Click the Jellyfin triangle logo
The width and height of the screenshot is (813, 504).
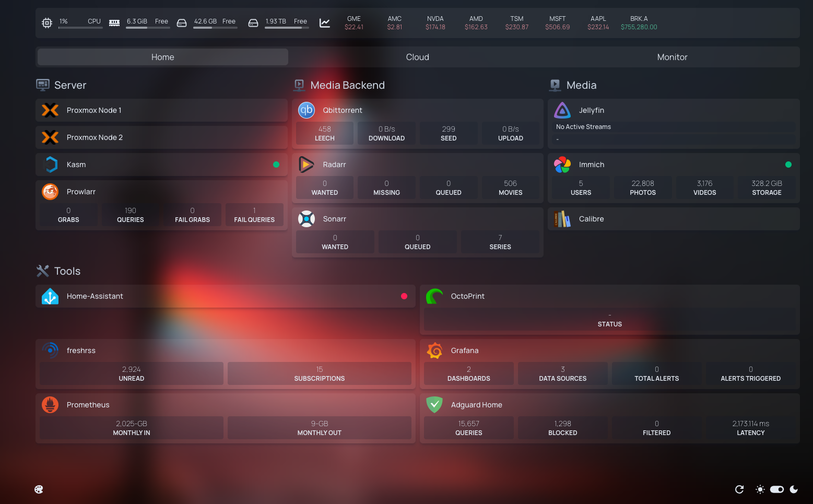[x=562, y=110]
